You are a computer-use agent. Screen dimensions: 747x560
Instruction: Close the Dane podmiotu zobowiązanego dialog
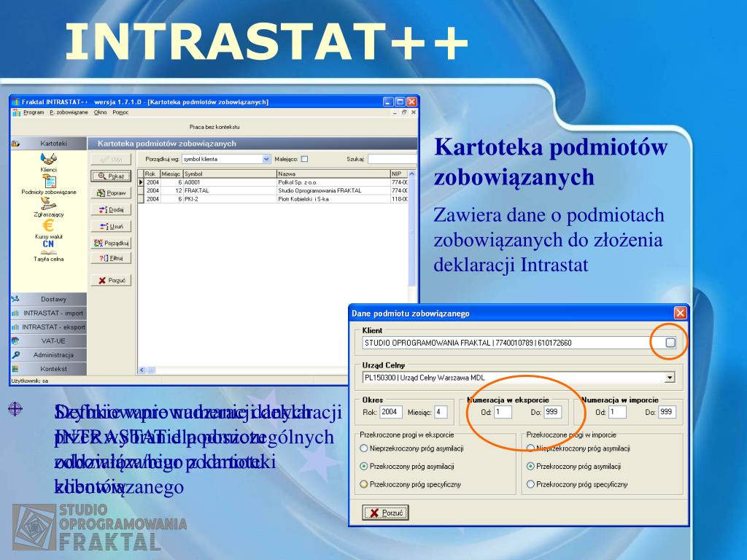click(680, 313)
